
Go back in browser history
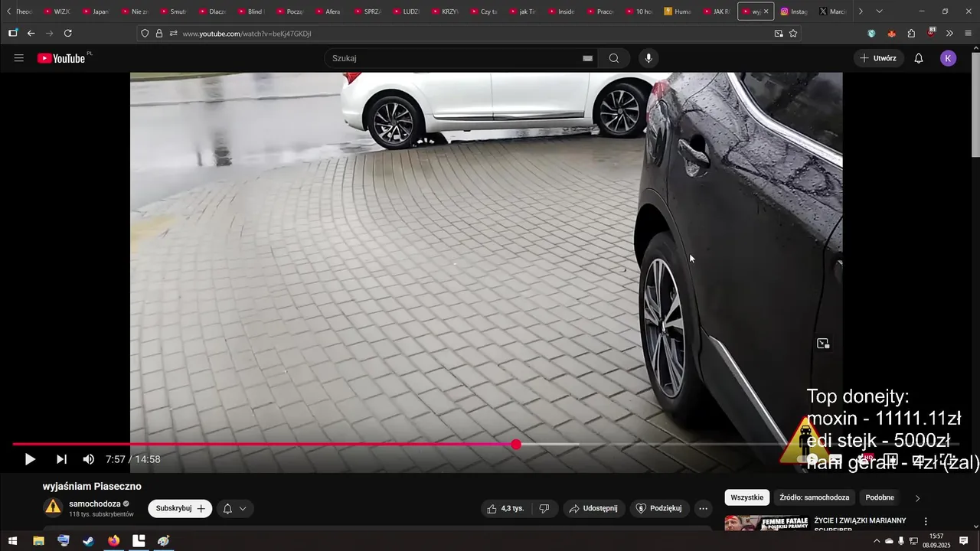coord(31,34)
